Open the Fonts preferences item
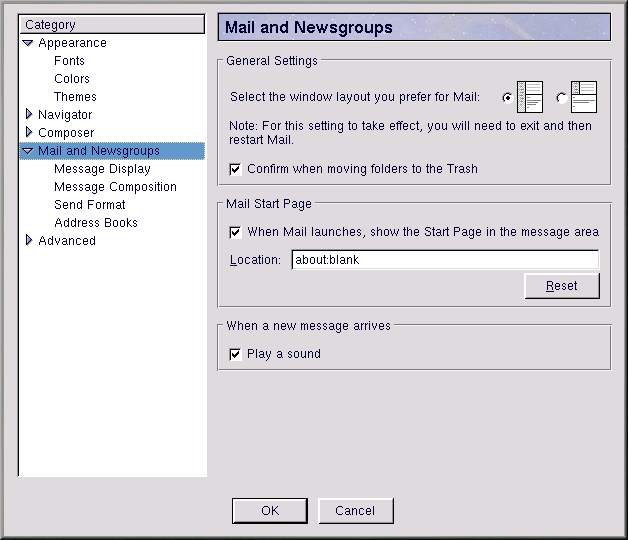628x540 pixels. pos(69,61)
